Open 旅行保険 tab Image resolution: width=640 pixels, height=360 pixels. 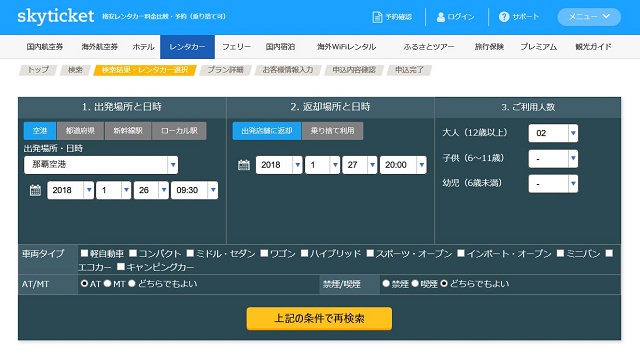coord(489,47)
